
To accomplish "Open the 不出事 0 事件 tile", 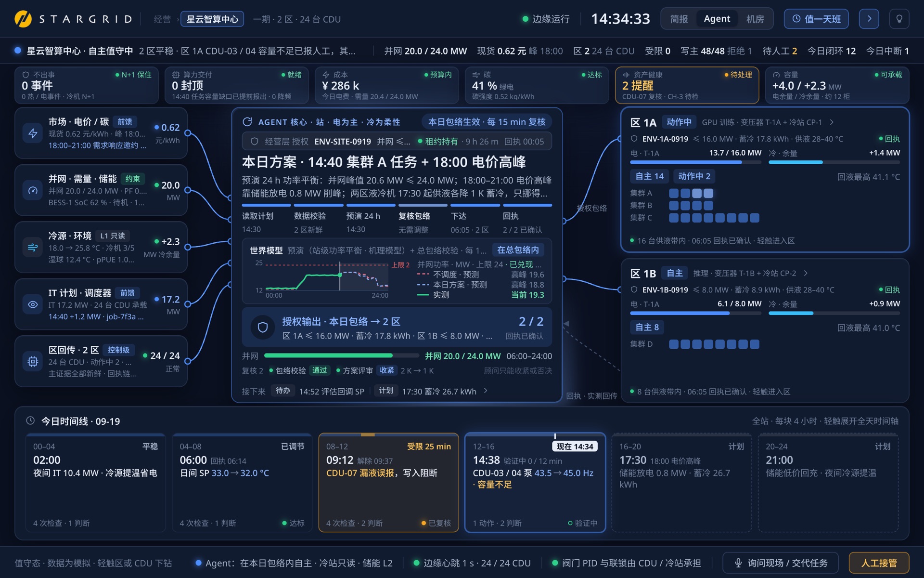I will coord(87,85).
